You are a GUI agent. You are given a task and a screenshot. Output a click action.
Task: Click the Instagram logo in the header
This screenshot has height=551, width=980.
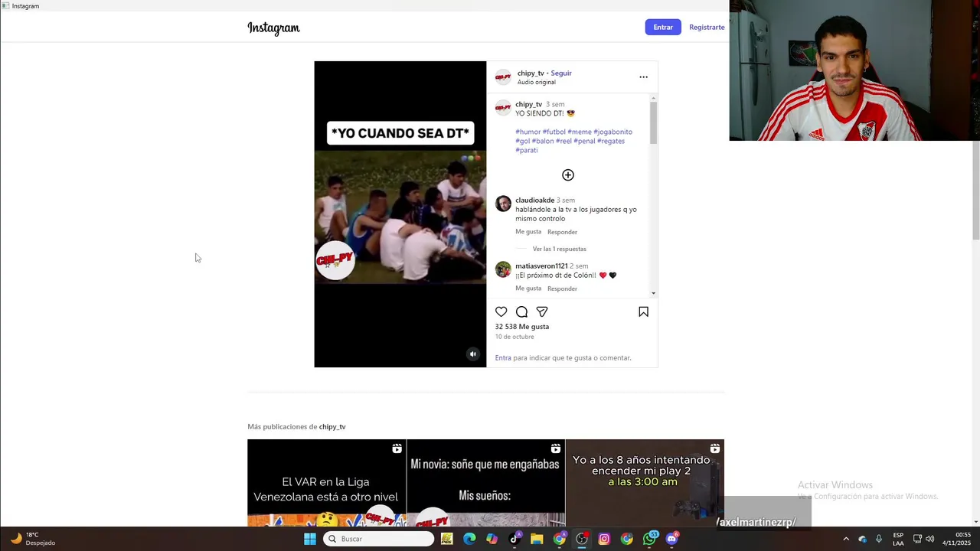coord(273,28)
